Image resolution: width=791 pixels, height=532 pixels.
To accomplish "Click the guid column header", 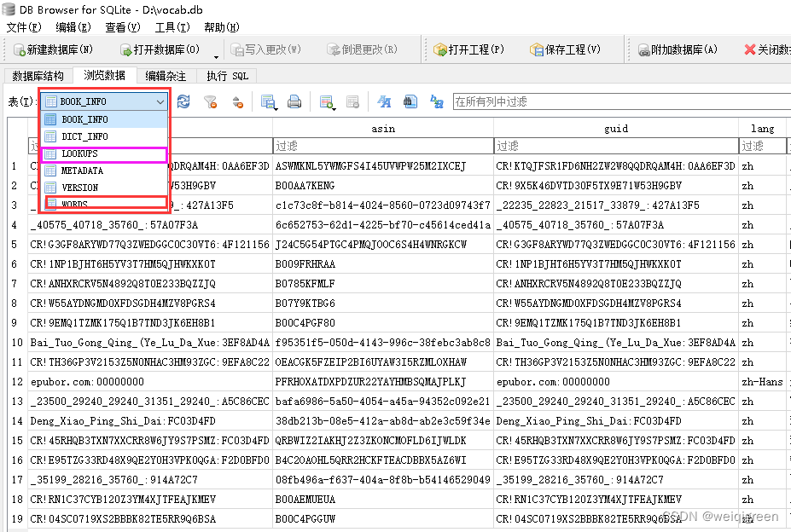I will (x=615, y=129).
